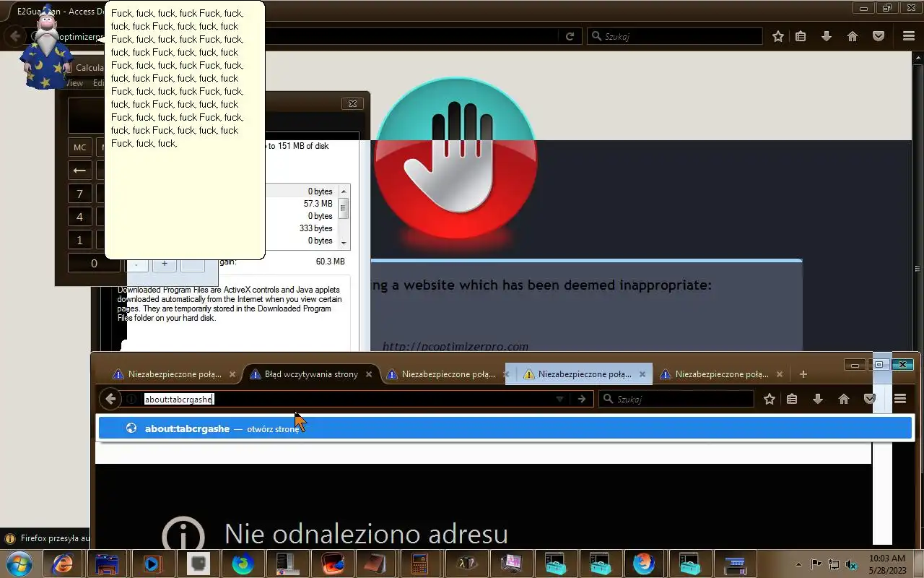
Task: Click Home icon in back Firefox window
Action: (853, 36)
